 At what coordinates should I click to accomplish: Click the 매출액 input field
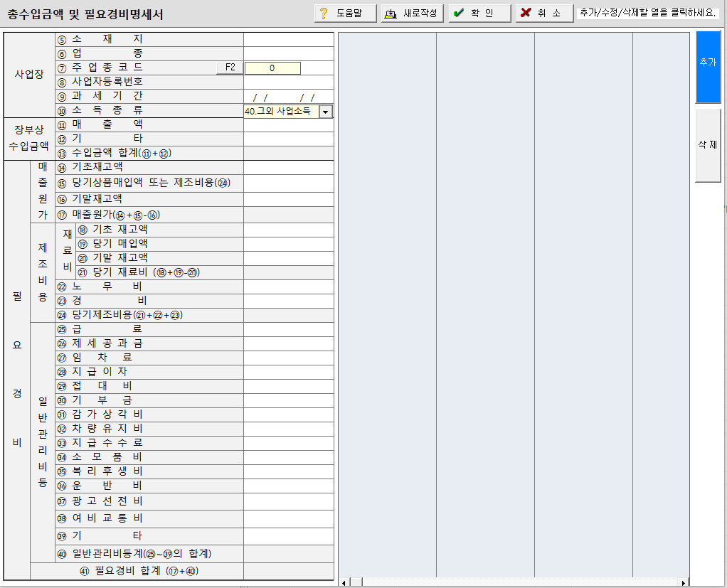(x=288, y=124)
